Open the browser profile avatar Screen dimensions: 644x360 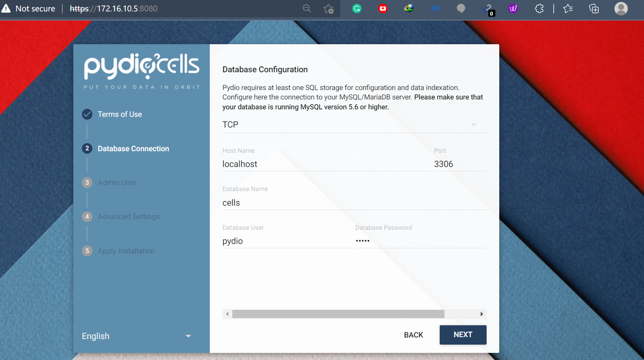tap(621, 8)
